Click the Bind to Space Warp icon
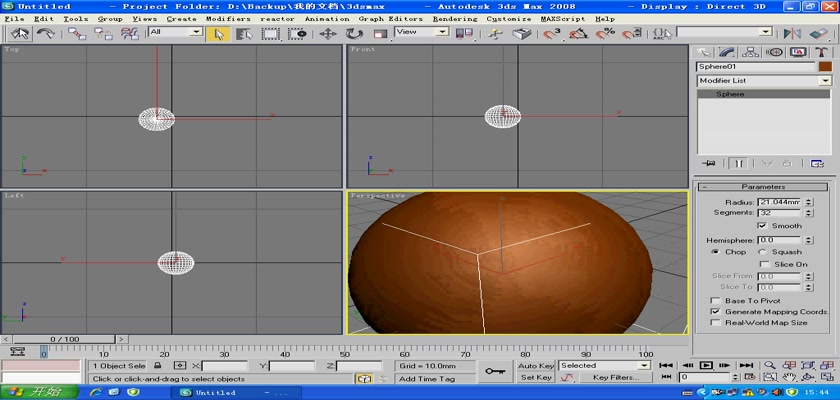Screen dimensions: 840x400 [130, 33]
